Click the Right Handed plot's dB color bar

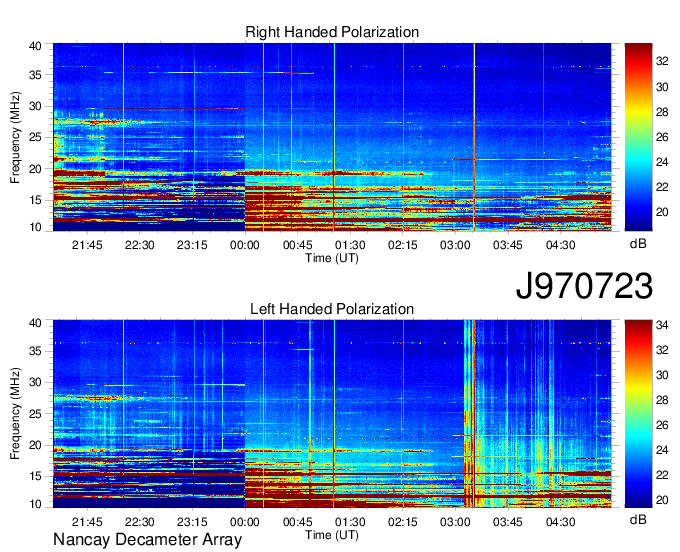coord(638,137)
